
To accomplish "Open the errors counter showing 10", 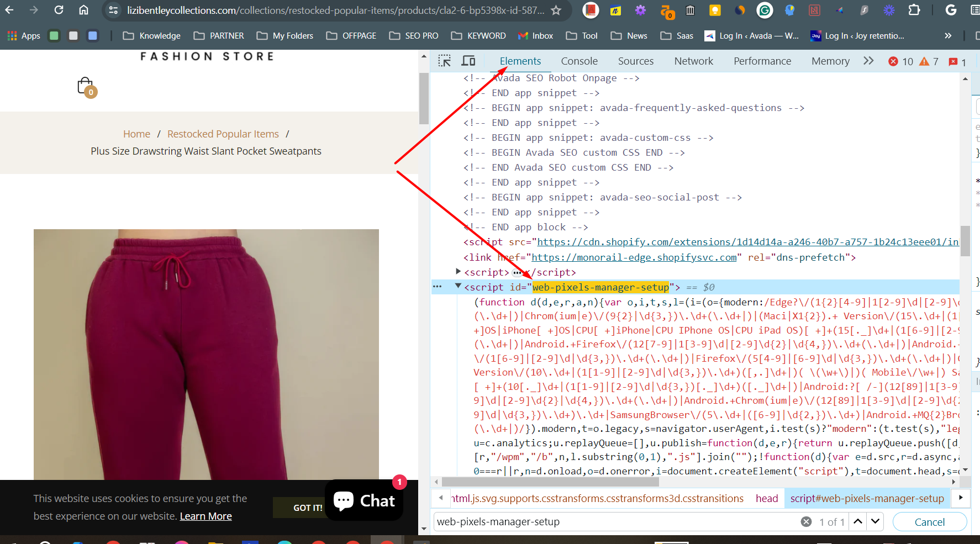I will tap(900, 61).
